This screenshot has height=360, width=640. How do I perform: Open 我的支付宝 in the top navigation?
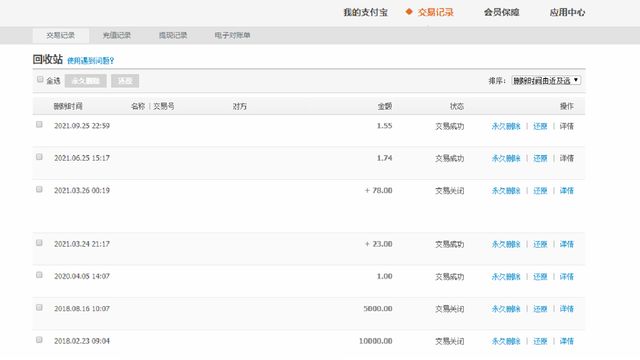coord(365,12)
